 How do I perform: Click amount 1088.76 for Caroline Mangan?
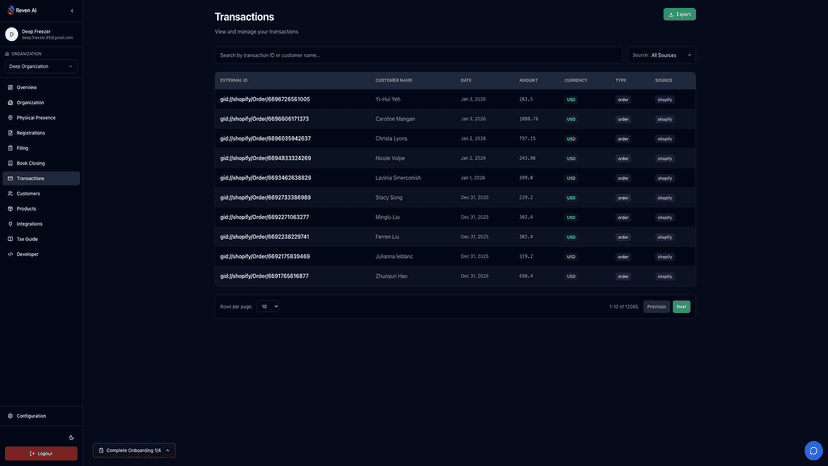click(x=529, y=119)
